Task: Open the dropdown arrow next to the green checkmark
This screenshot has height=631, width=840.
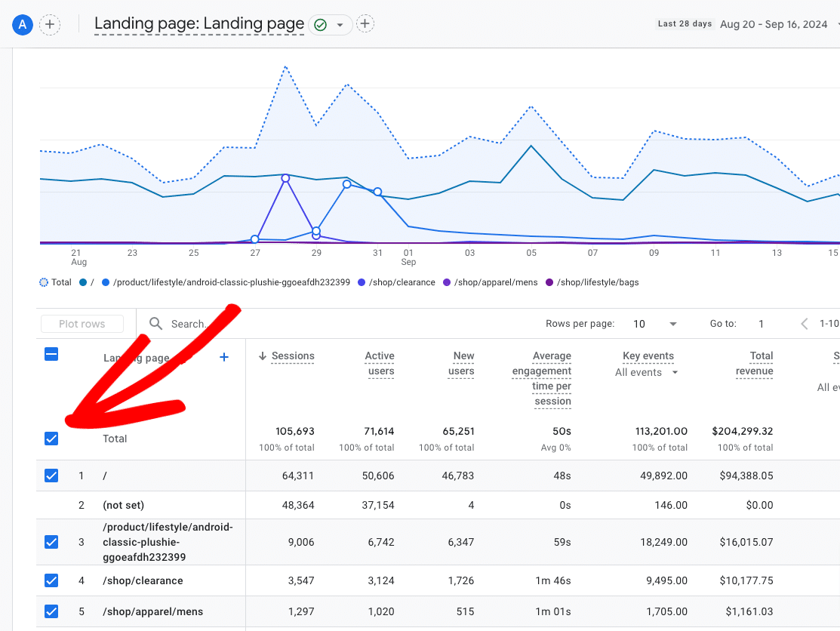Action: 339,23
